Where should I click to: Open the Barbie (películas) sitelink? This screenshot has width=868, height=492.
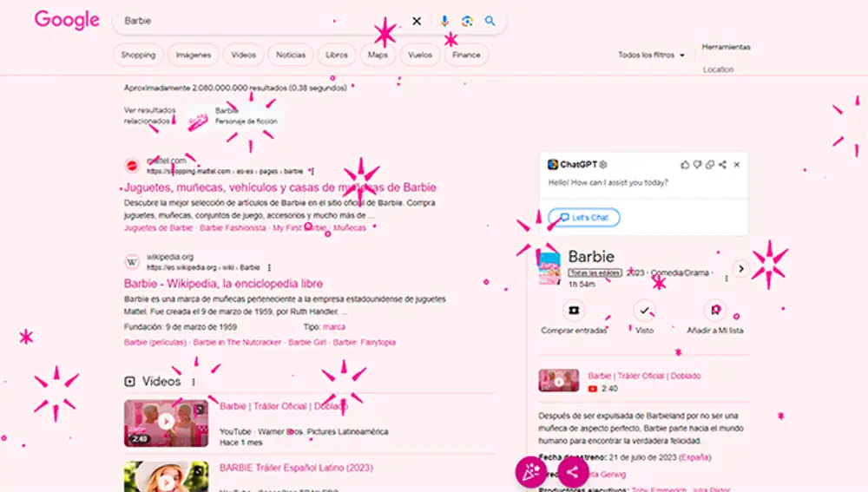[x=155, y=343]
